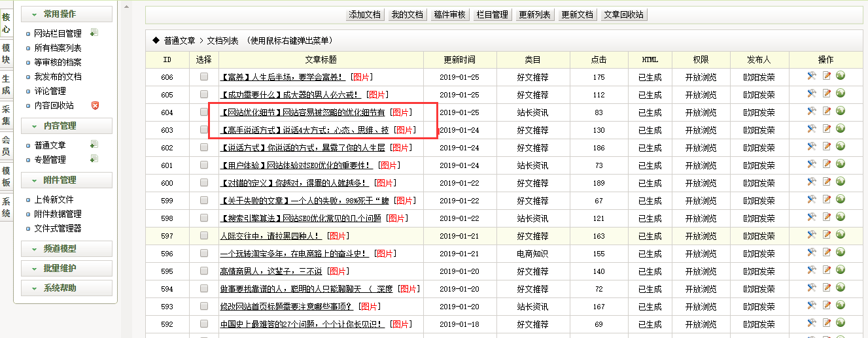Image resolution: width=868 pixels, height=338 pixels.
Task: Collapse the 附件管理 section
Action: coord(67,180)
